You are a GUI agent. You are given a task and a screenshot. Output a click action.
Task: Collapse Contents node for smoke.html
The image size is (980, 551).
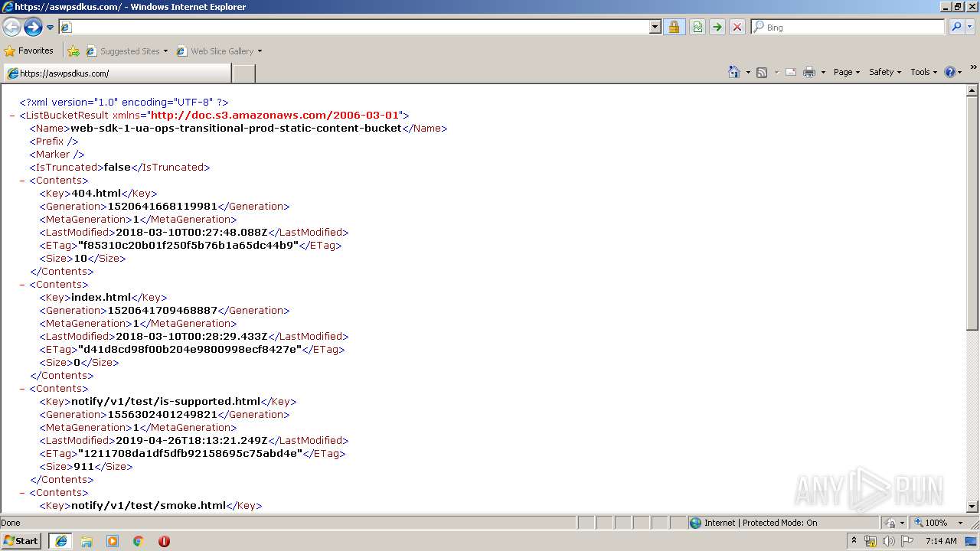(x=23, y=493)
